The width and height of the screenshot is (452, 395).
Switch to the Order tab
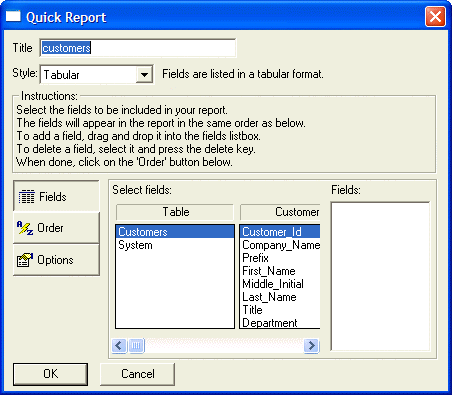click(x=56, y=228)
